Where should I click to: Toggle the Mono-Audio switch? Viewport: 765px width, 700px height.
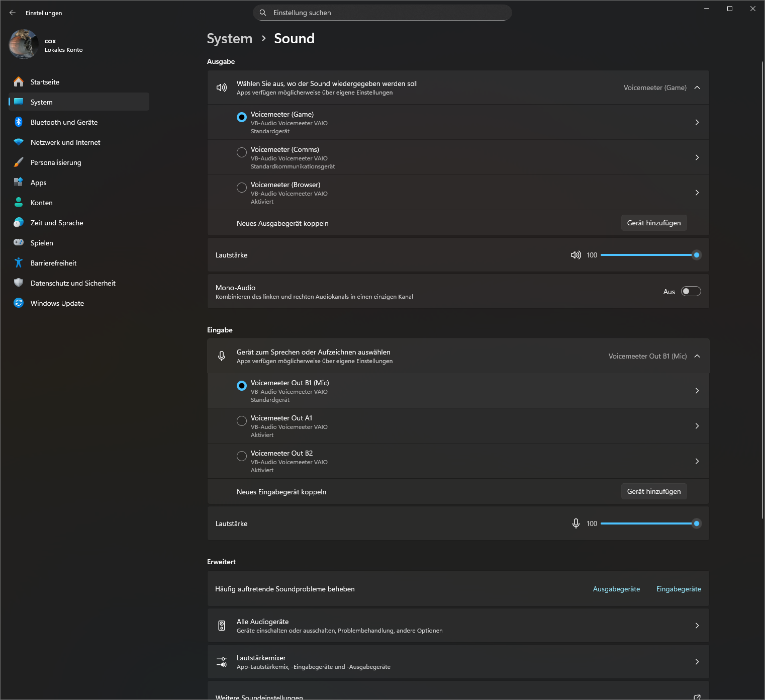pos(691,291)
